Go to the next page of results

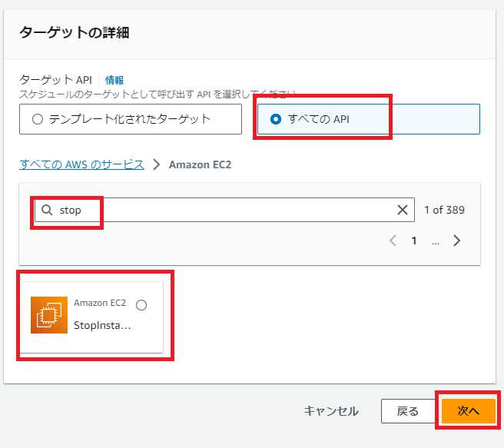pyautogui.click(x=457, y=241)
